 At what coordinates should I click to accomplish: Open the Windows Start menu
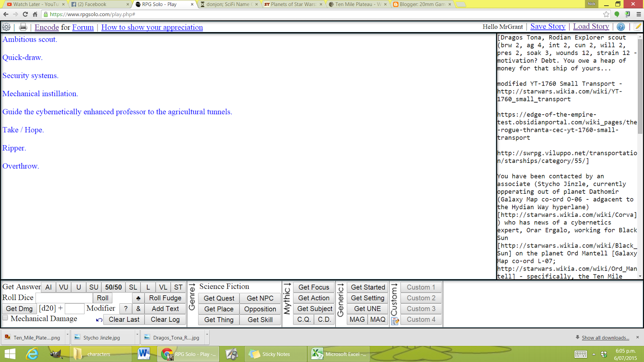(x=10, y=354)
